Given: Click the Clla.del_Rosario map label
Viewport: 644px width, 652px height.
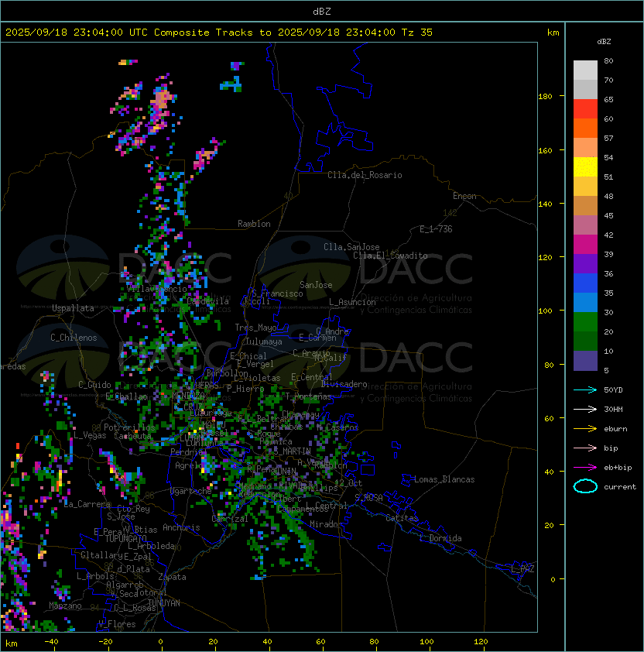Looking at the screenshot, I should (x=365, y=175).
